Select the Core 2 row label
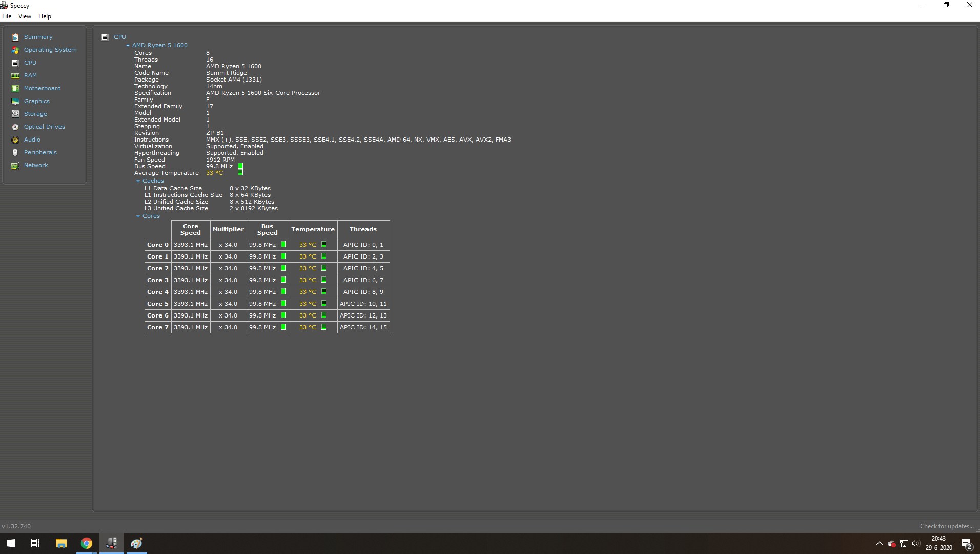This screenshot has height=554, width=980. pos(158,268)
